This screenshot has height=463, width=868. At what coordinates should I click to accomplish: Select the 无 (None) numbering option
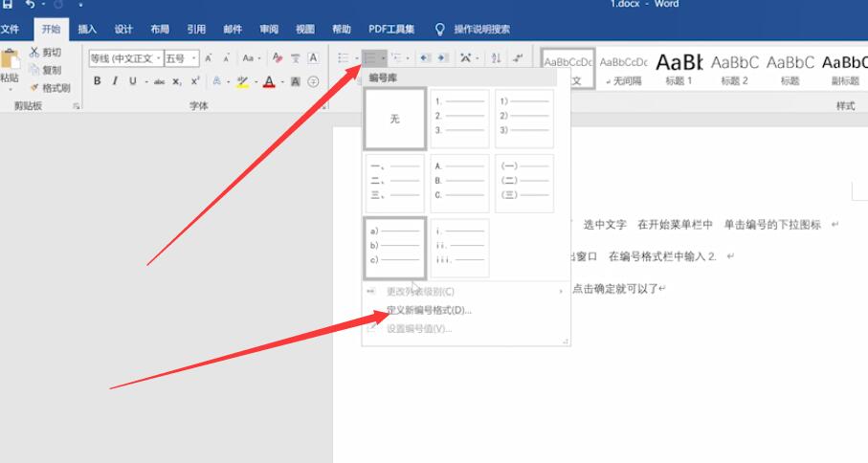pos(394,119)
